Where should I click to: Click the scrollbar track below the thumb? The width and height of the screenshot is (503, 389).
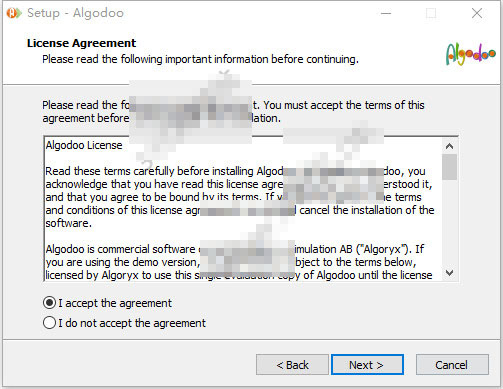pos(449,223)
